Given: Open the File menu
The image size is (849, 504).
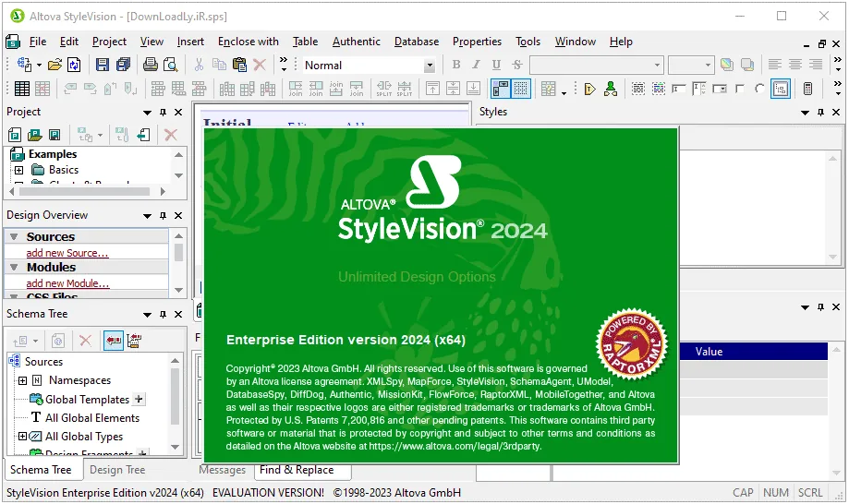Looking at the screenshot, I should tap(37, 42).
